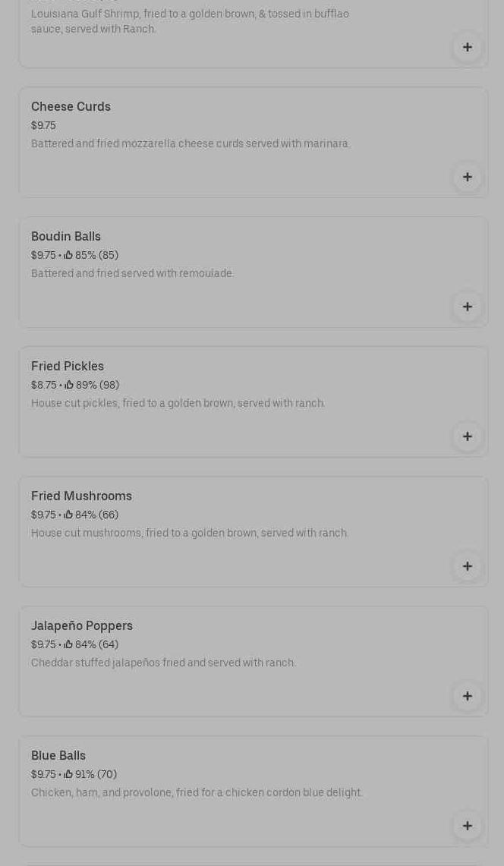504x866 pixels.
Task: Tap the plus icon for Blue Balls
Action: pyautogui.click(x=467, y=826)
